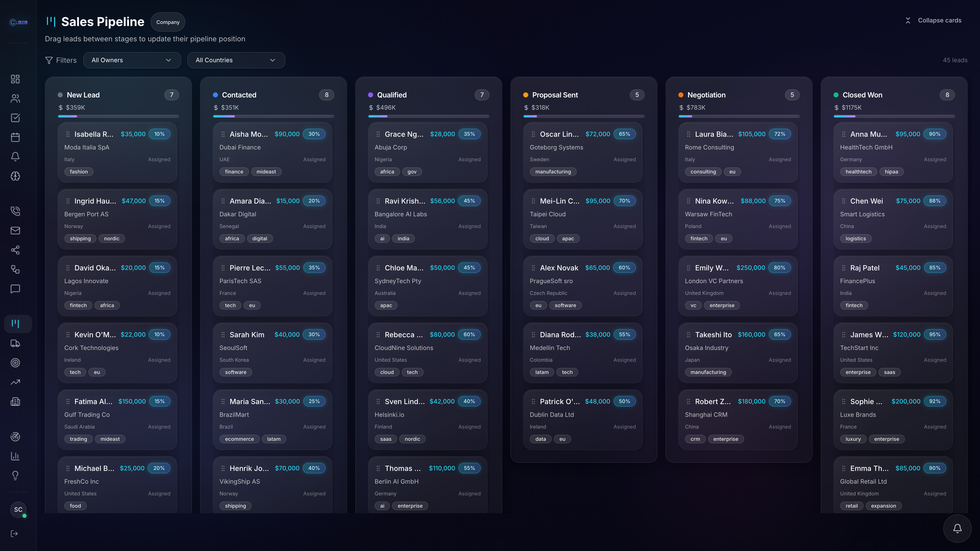
Task: Click the logout icon at sidebar bottom
Action: coord(15,533)
